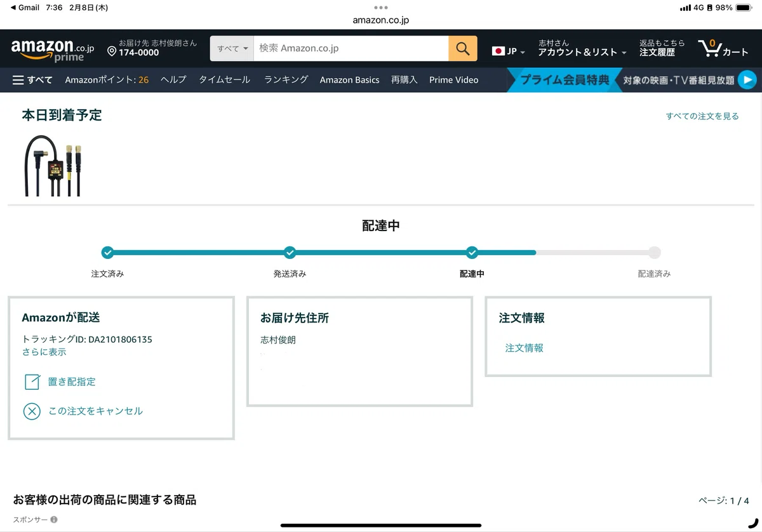The height and width of the screenshot is (532, 762).
Task: Click 置き配指定 link
Action: 72,382
